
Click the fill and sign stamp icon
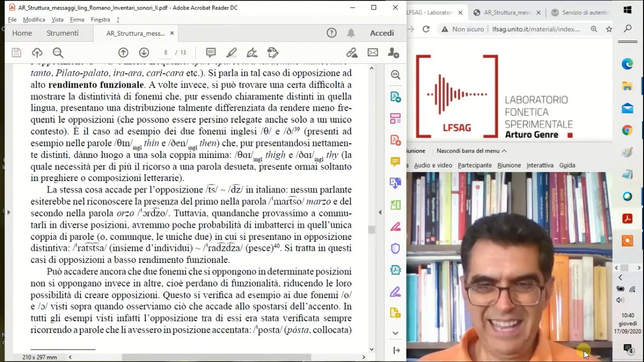[273, 53]
